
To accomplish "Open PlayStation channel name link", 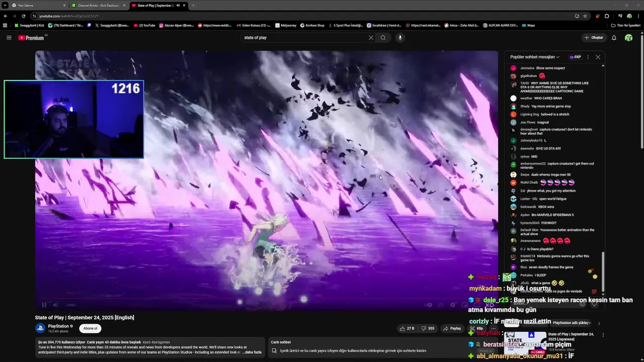I will point(58,326).
